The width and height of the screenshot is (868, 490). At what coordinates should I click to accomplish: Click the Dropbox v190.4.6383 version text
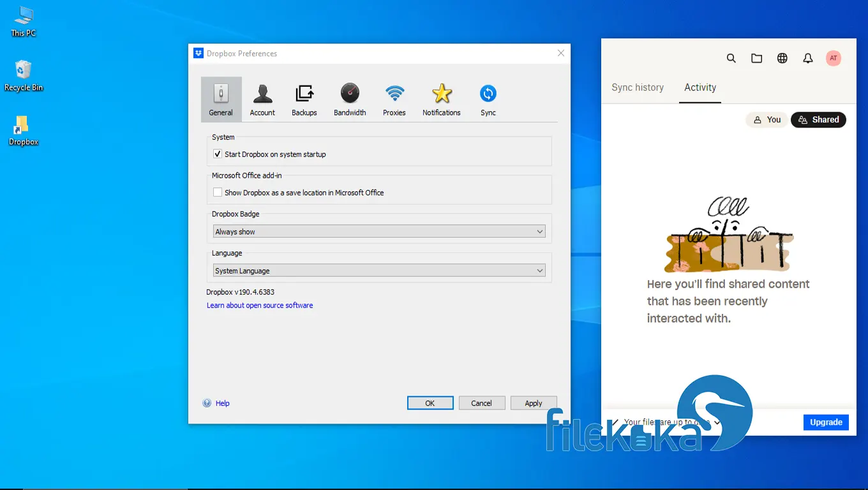pos(240,292)
